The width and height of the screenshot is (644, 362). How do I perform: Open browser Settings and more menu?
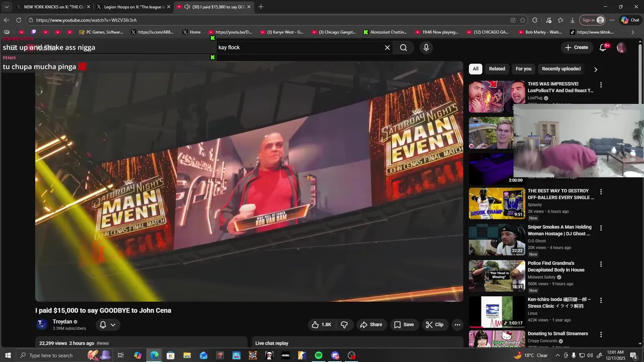coord(612,20)
